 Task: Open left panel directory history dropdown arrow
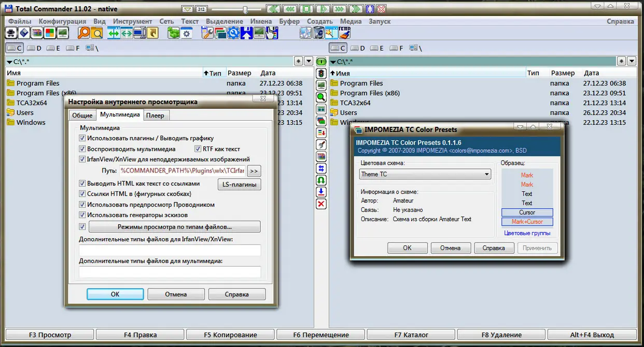[308, 61]
